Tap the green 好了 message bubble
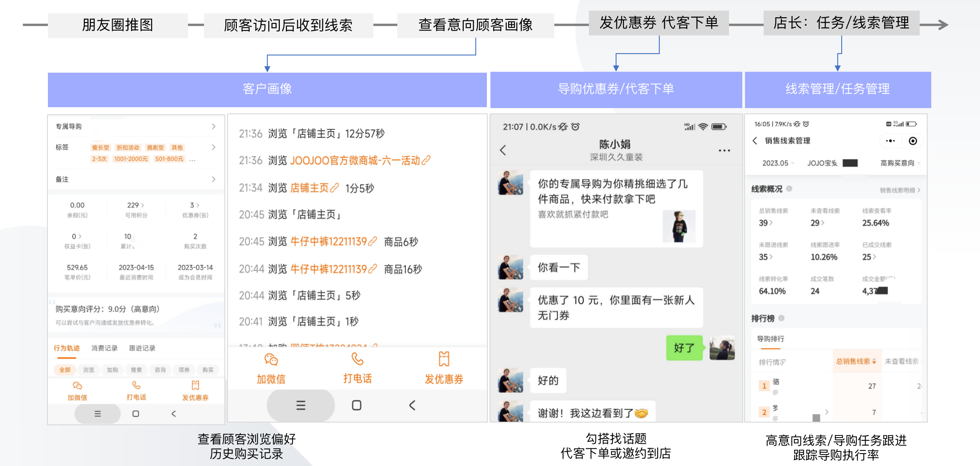This screenshot has width=980, height=466. 684,348
